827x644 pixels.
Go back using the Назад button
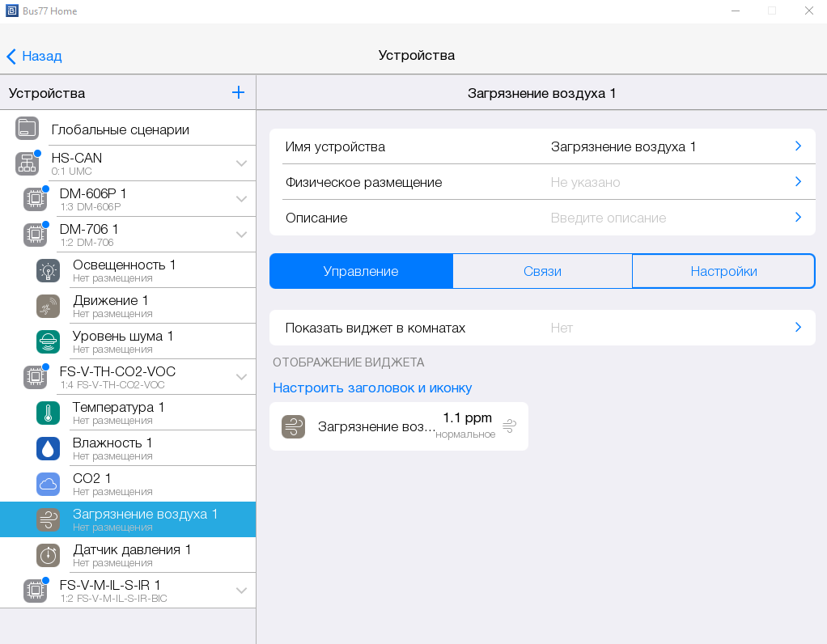[x=34, y=56]
